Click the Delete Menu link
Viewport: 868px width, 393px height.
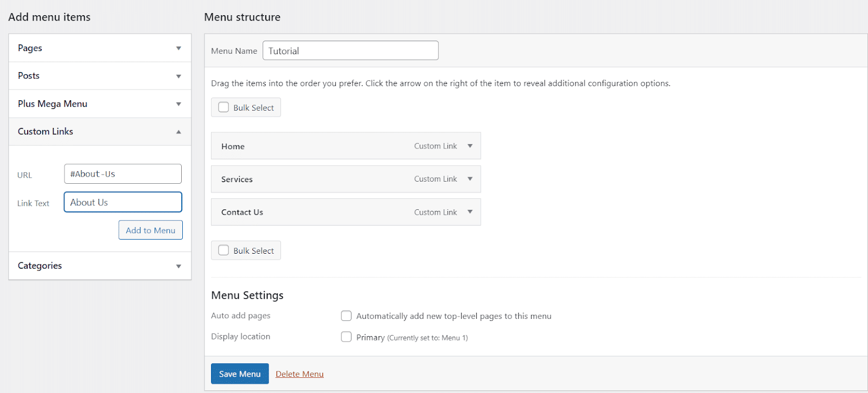pyautogui.click(x=299, y=374)
